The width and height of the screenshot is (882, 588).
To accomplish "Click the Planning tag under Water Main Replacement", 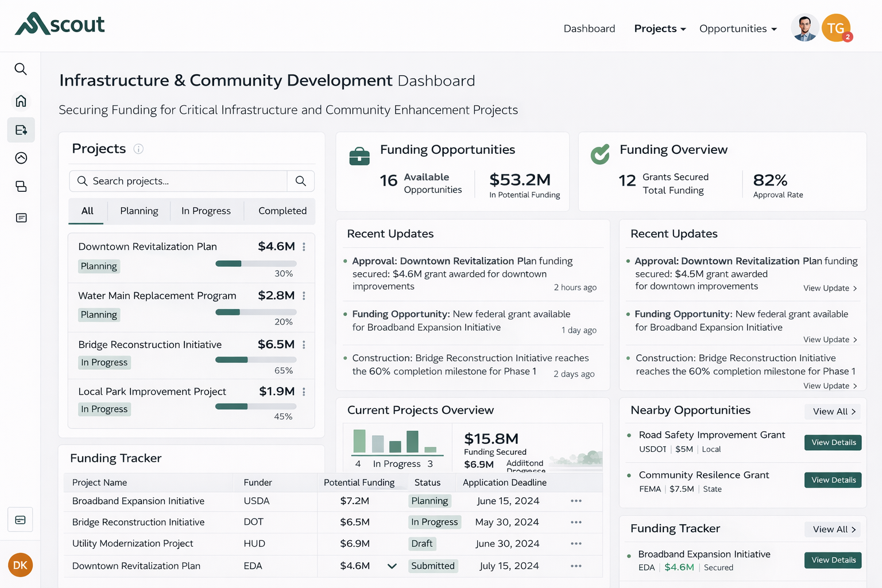I will pyautogui.click(x=99, y=315).
